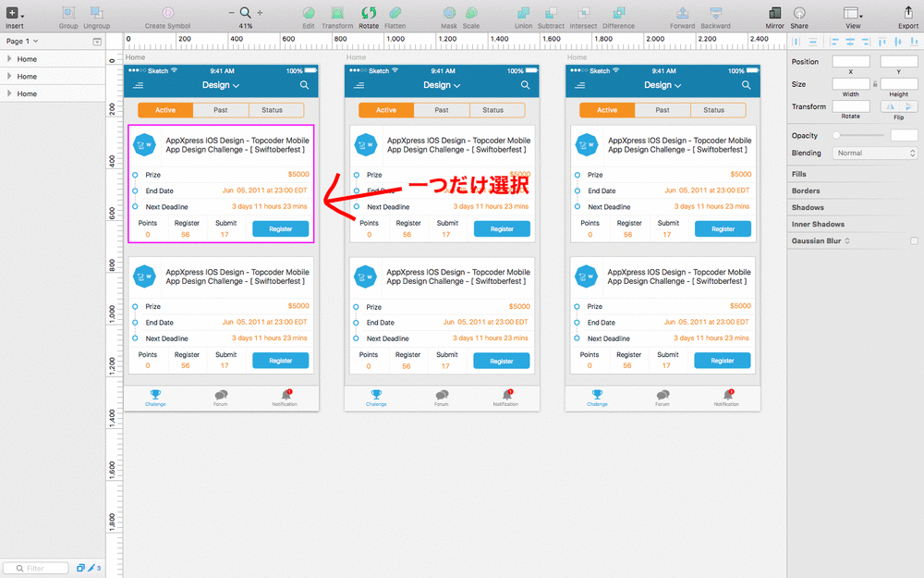Click the Opacity slider handle
Image resolution: width=924 pixels, height=578 pixels.
(836, 135)
